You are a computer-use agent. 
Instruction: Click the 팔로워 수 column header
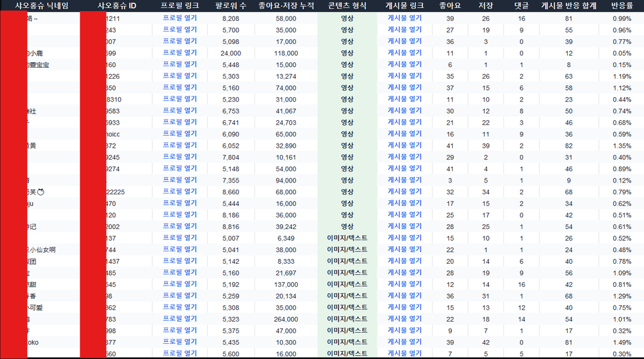tap(231, 6)
